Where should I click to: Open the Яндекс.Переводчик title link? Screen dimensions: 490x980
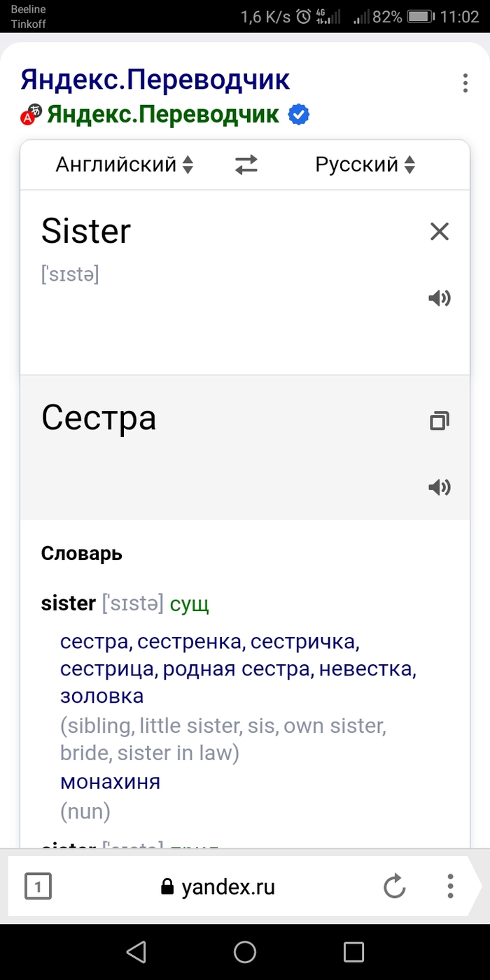[x=155, y=80]
